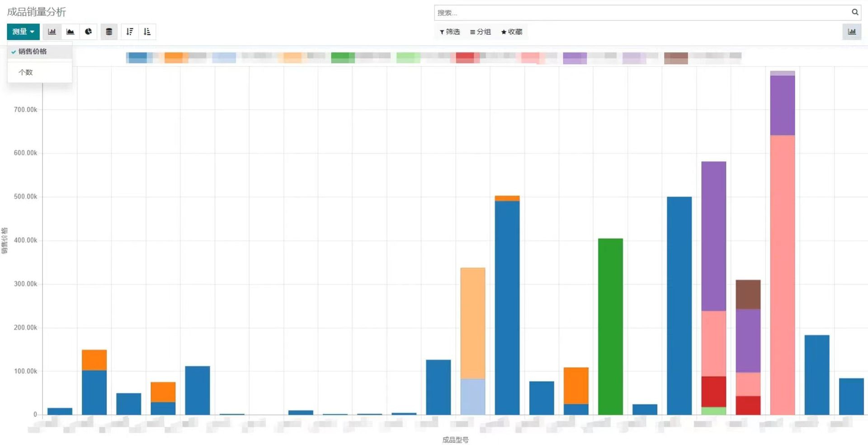The image size is (868, 445).
Task: Switch to bar chart mode
Action: 52,32
